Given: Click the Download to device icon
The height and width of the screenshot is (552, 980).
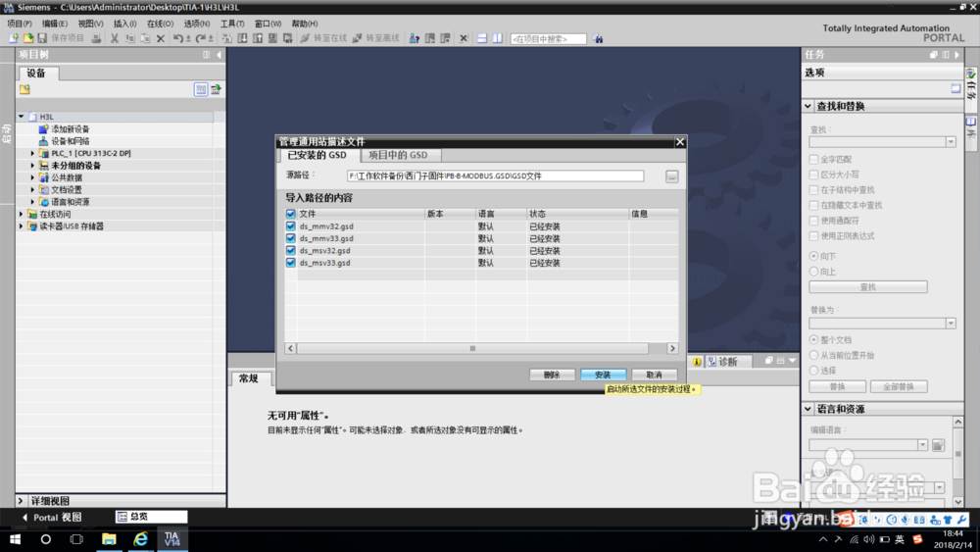Looking at the screenshot, I should coord(242,39).
